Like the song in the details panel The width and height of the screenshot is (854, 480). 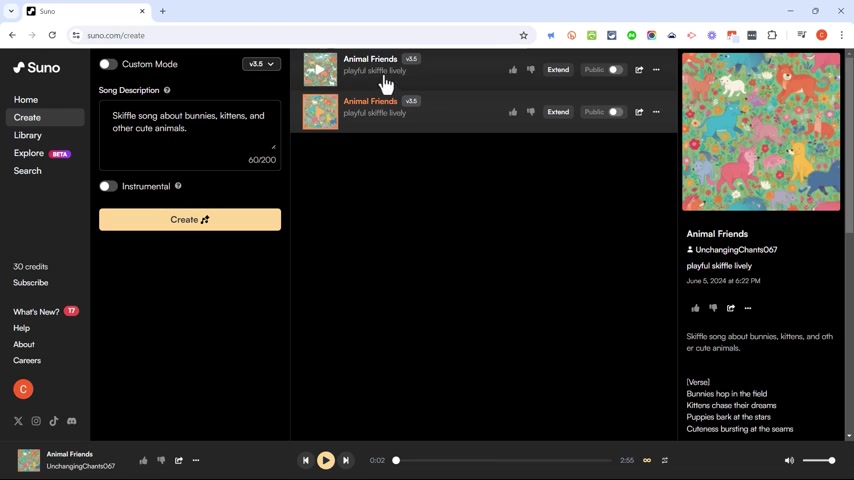tap(696, 308)
